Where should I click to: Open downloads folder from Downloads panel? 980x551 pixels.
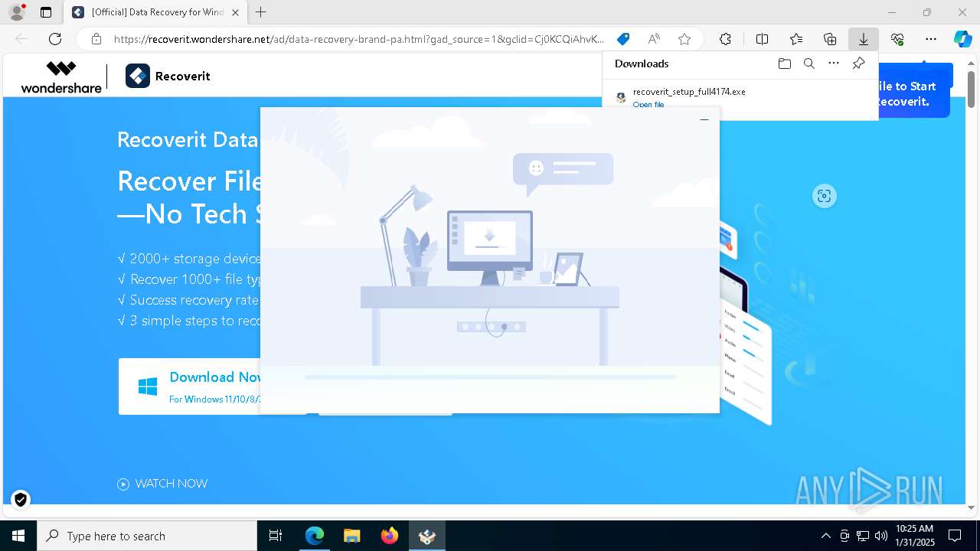784,64
